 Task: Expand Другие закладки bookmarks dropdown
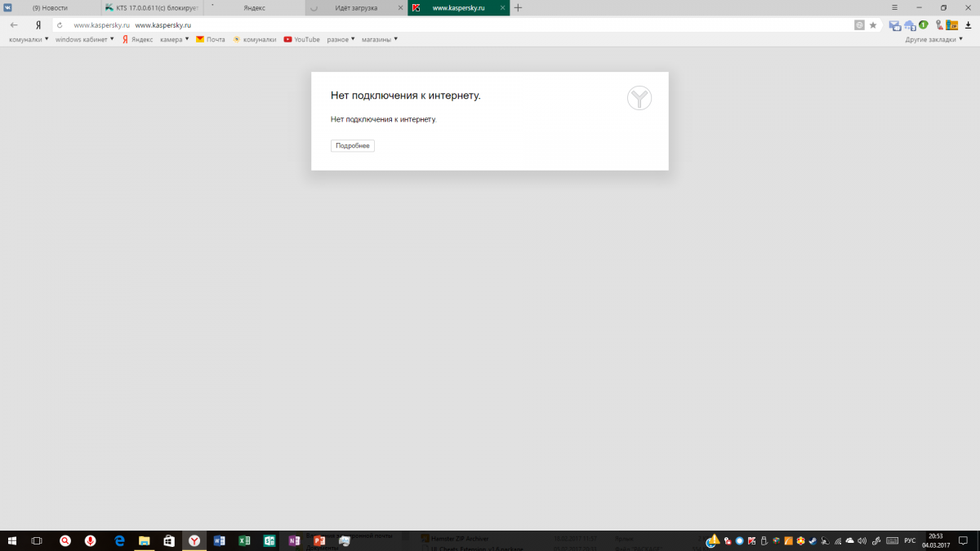934,39
